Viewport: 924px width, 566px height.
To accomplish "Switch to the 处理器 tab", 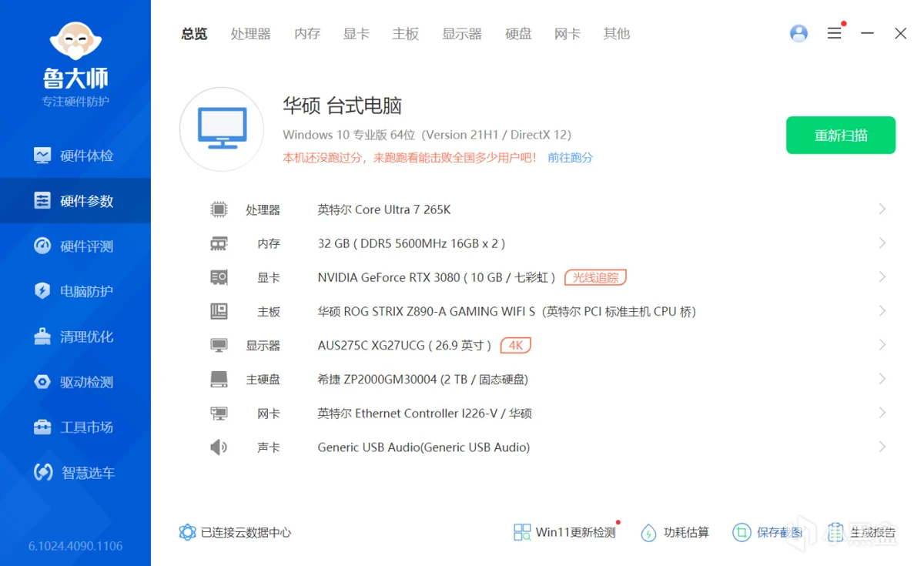I will point(250,34).
